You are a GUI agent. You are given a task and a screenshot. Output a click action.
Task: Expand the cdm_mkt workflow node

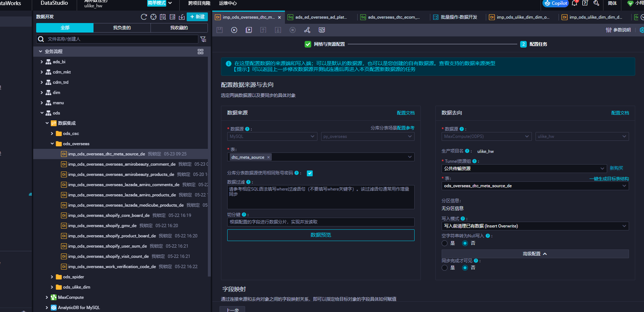(42, 72)
